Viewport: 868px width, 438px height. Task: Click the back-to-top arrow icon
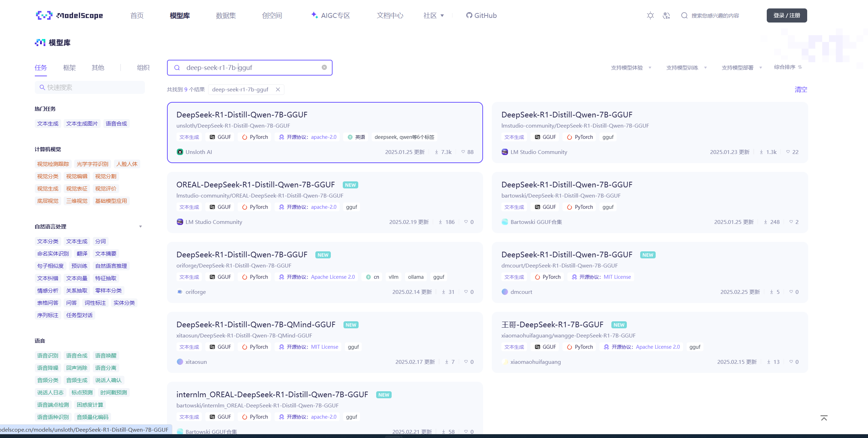pos(824,418)
